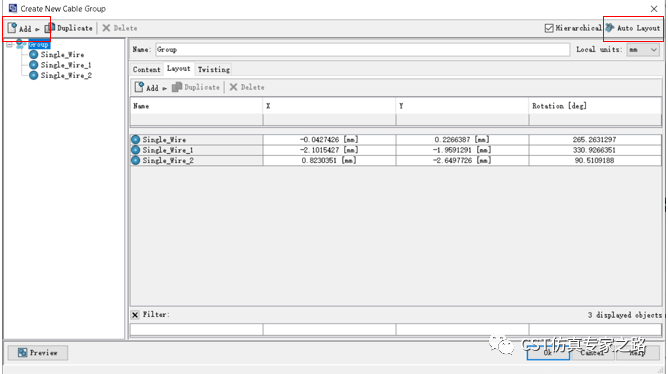668x374 pixels.
Task: Click the X value of Single_Wire_1
Action: (x=329, y=150)
